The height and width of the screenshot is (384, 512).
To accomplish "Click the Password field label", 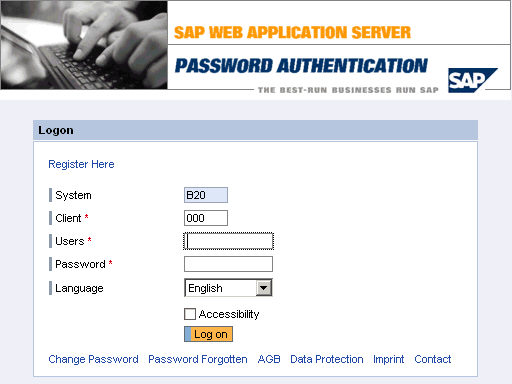I will tap(80, 264).
